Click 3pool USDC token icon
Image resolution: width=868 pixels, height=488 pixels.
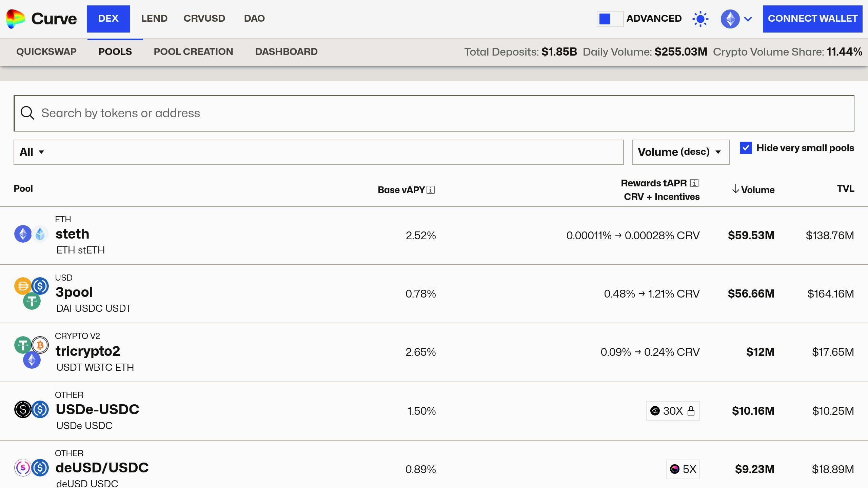pyautogui.click(x=40, y=286)
